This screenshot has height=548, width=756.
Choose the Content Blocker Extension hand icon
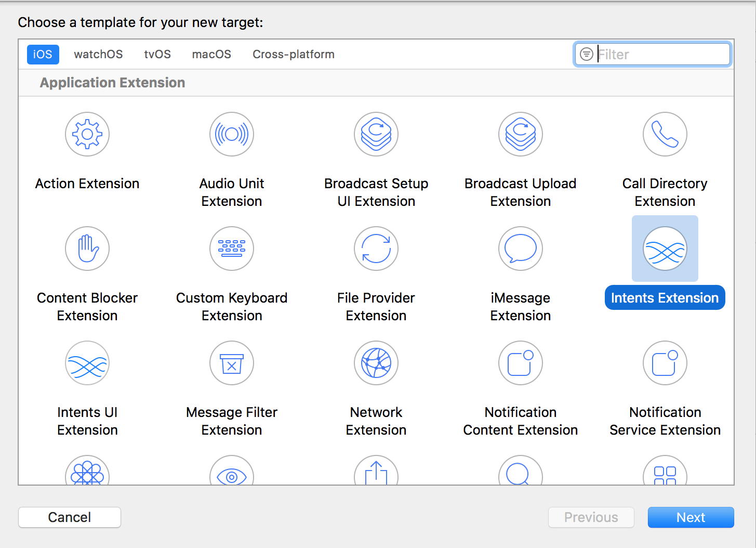(87, 249)
